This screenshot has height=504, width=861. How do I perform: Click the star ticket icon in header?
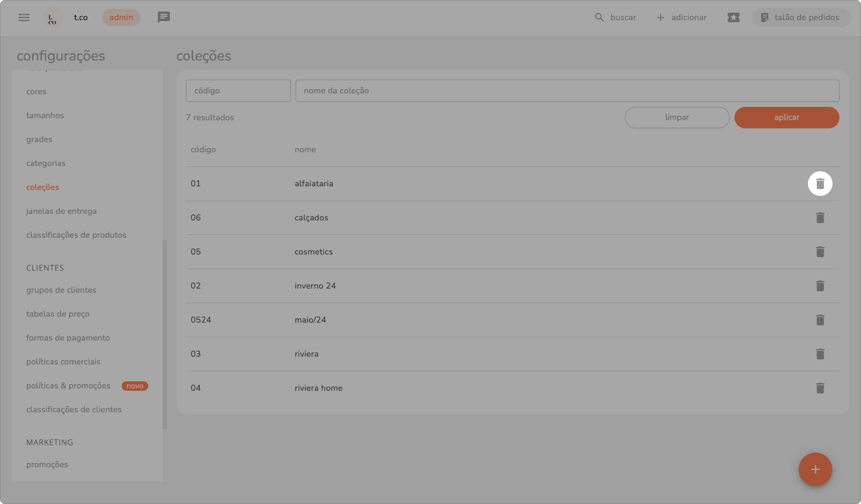(733, 18)
